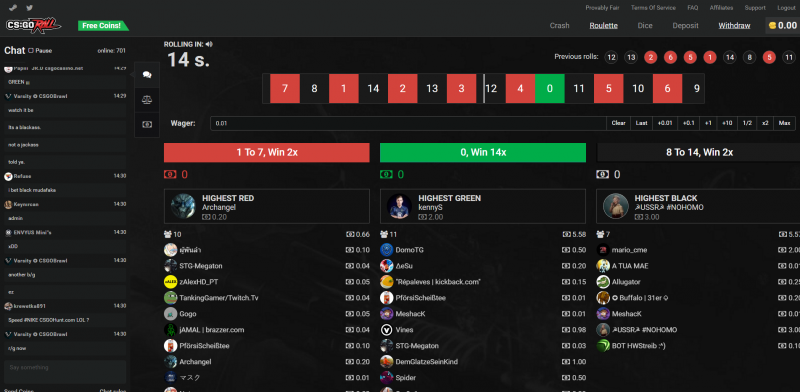Claim the Free Coins! button
Screen dimensions: 800x392
coord(103,26)
